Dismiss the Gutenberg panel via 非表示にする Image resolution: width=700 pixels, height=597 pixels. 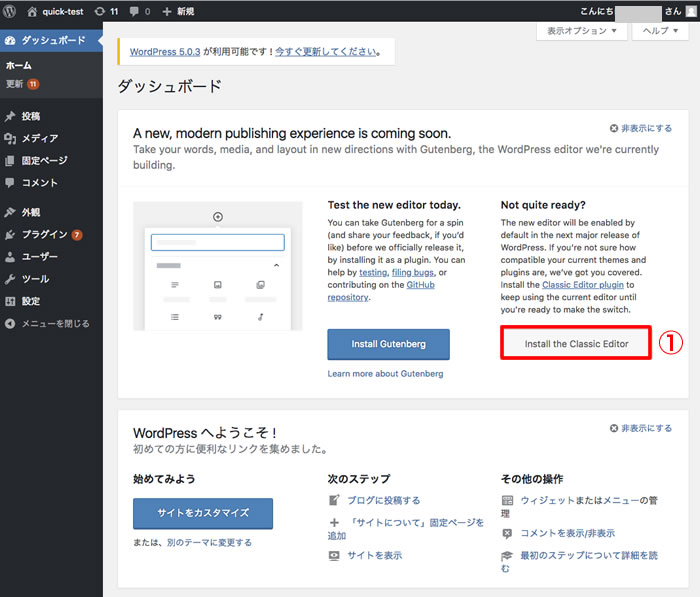click(x=640, y=129)
